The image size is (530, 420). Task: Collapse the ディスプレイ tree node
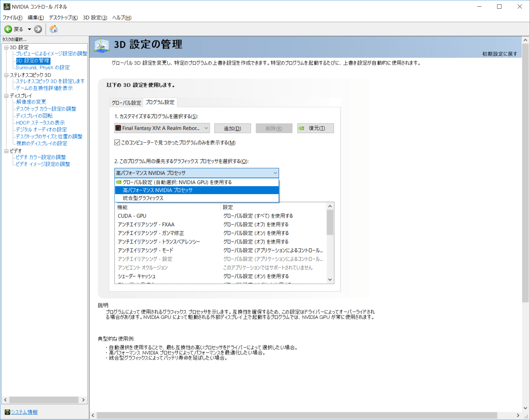[x=6, y=96]
